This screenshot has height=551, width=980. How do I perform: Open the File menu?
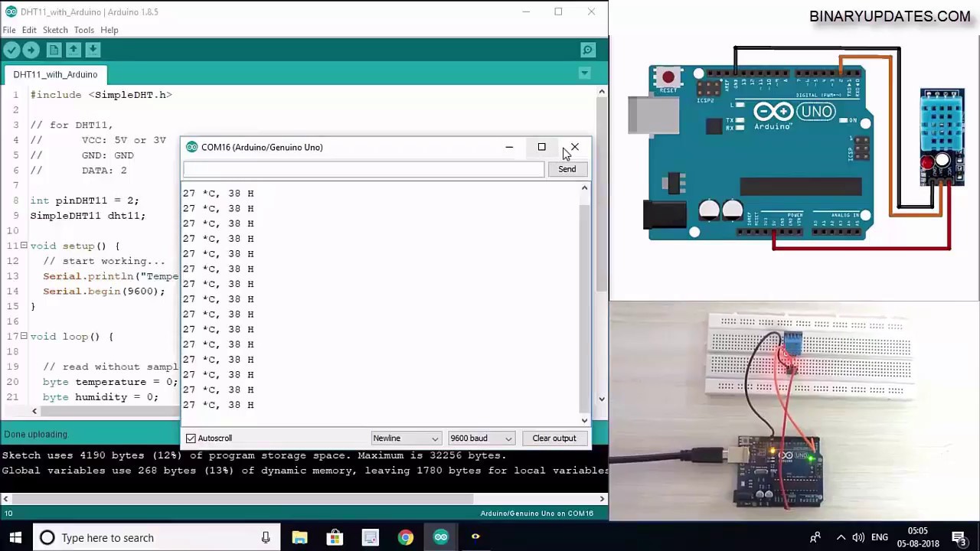tap(9, 30)
